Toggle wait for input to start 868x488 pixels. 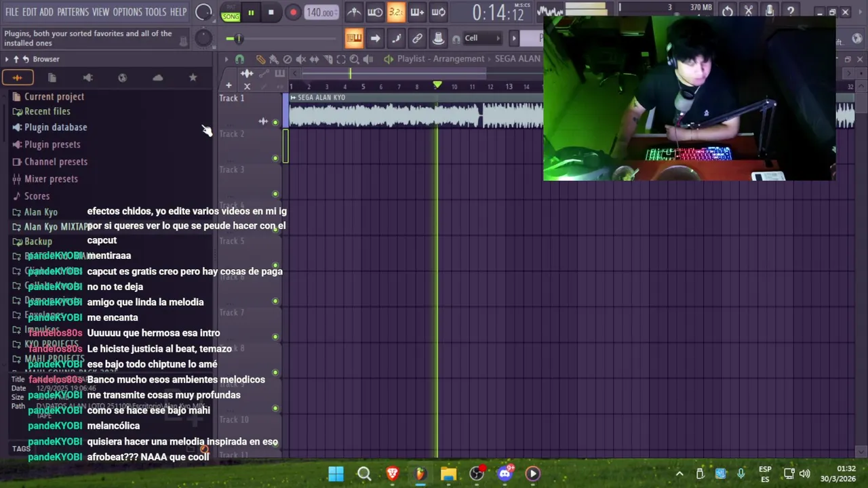pyautogui.click(x=374, y=12)
